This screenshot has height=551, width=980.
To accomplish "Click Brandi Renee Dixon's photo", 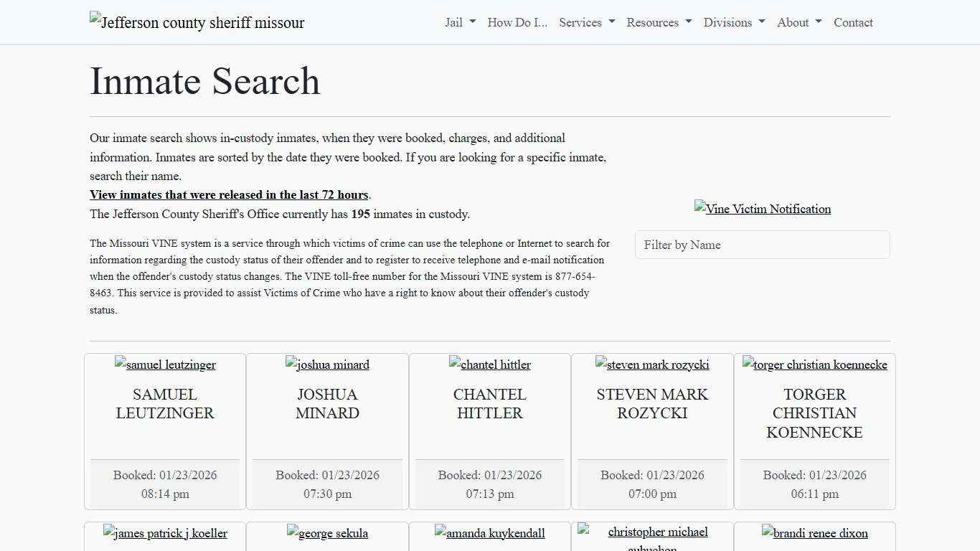I will click(815, 533).
